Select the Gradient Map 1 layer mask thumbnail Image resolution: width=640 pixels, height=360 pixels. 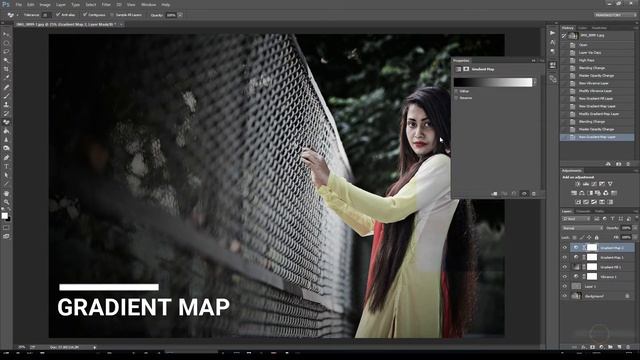(x=592, y=257)
